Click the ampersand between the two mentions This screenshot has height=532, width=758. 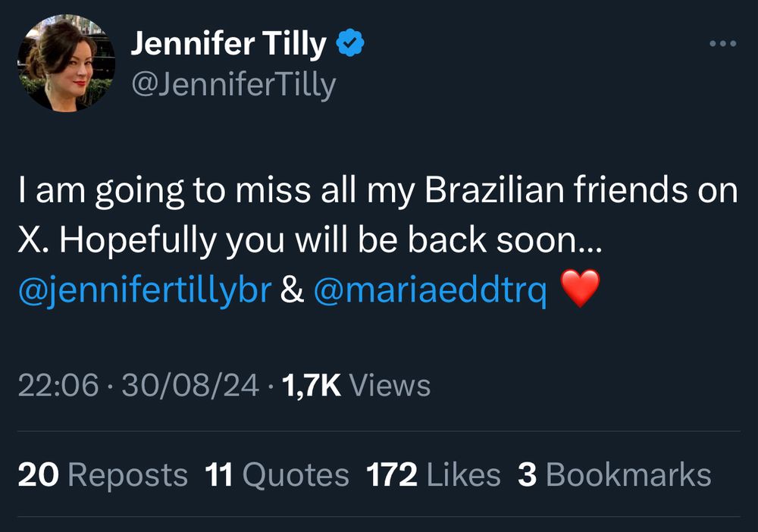tap(292, 290)
